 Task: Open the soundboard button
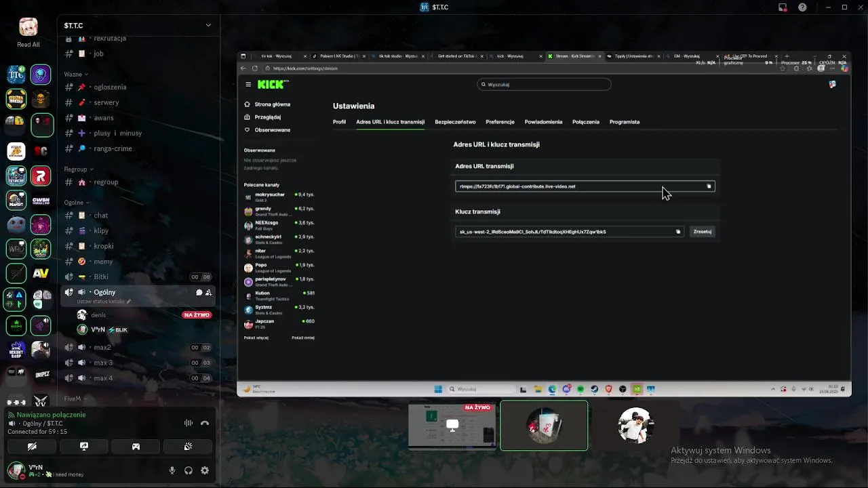(188, 446)
